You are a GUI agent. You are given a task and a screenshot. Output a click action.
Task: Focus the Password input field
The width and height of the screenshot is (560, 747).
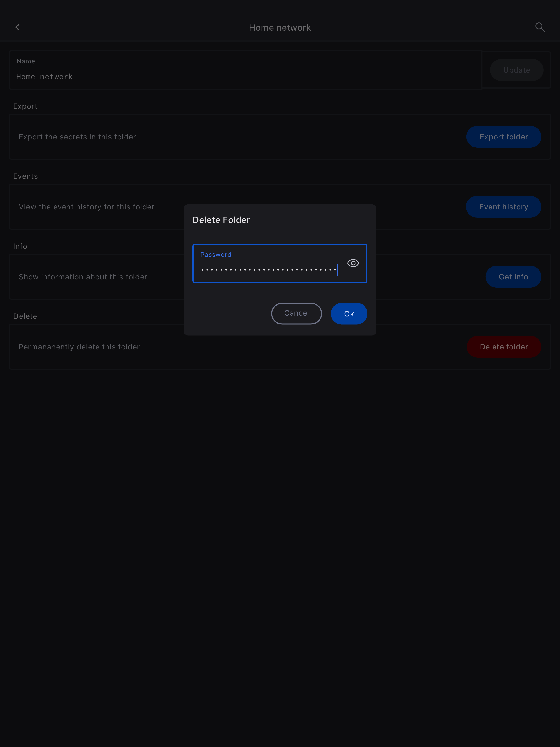269,269
